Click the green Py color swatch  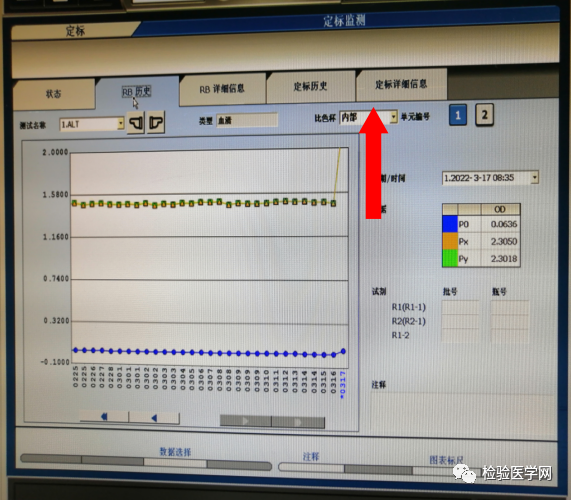click(449, 258)
